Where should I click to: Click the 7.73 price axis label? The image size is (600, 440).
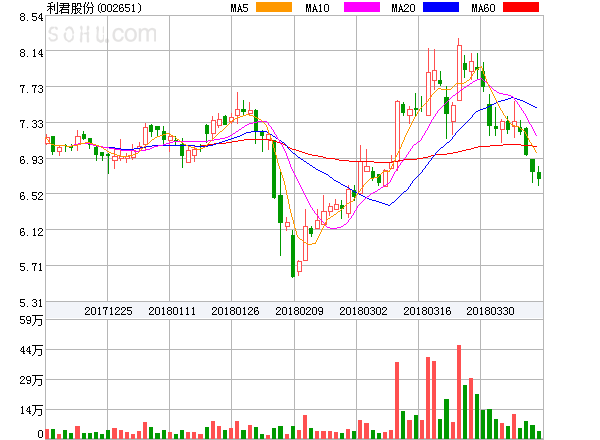[31, 89]
